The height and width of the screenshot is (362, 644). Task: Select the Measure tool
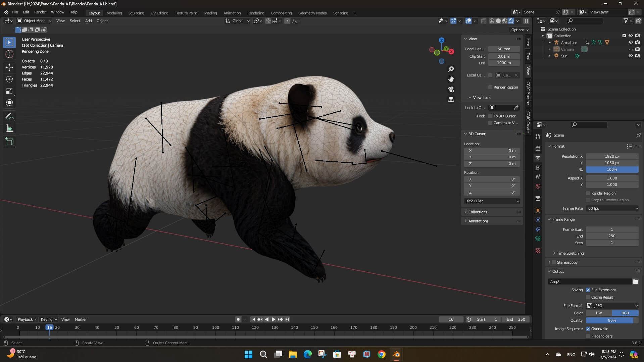(9, 128)
